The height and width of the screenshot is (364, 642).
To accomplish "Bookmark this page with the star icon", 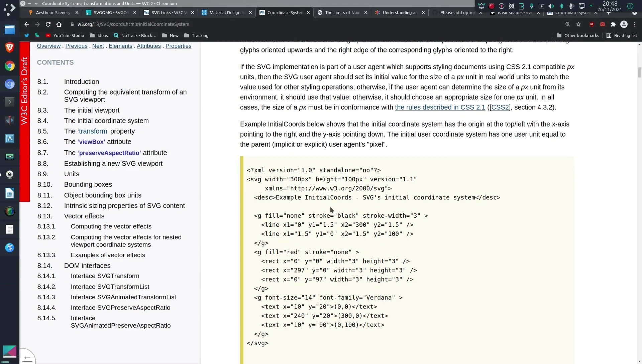I will 578,24.
